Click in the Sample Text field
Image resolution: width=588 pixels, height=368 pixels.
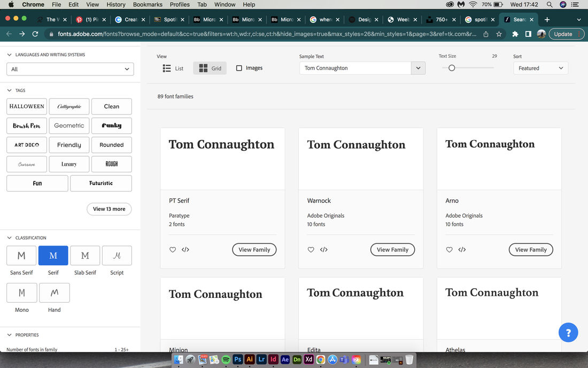click(355, 68)
